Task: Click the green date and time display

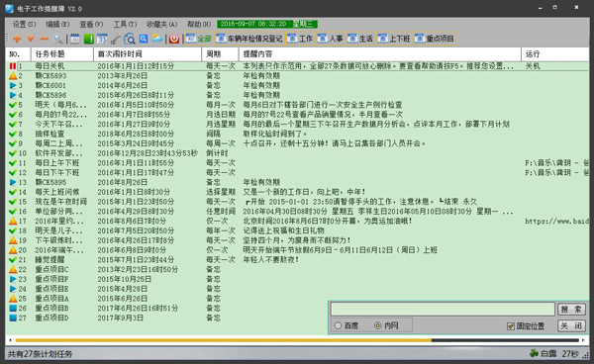Action: pos(267,24)
